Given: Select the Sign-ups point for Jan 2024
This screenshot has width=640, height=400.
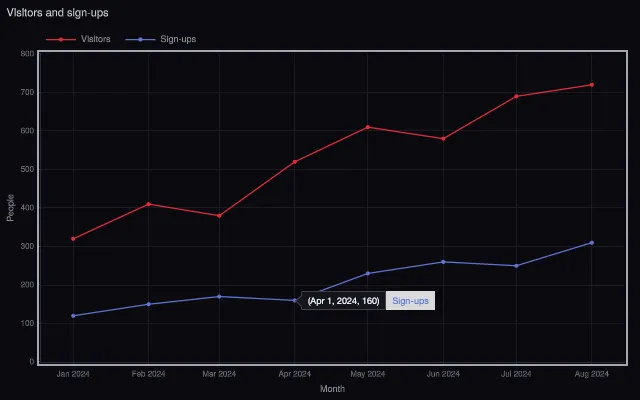Looking at the screenshot, I should point(73,316).
